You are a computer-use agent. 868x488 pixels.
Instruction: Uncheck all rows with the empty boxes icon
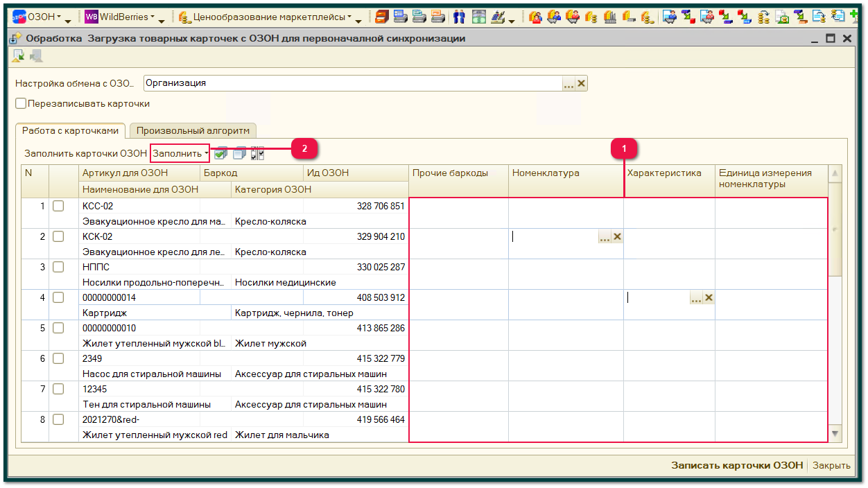click(239, 153)
